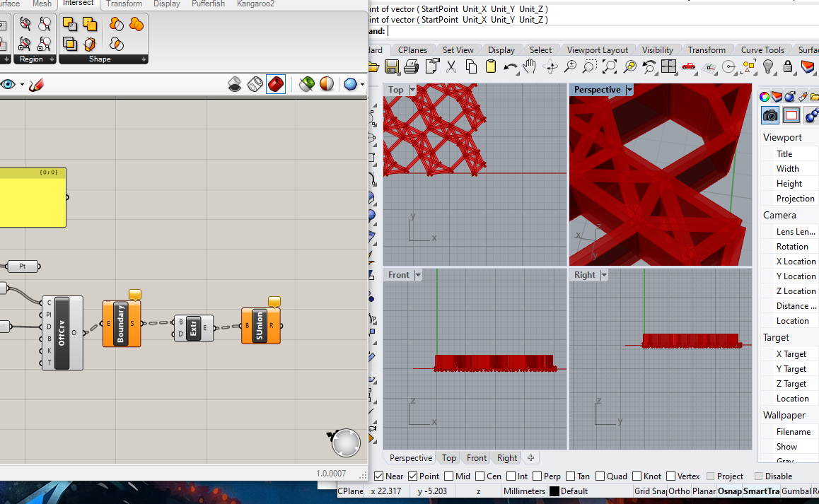Toggle the Near osnap checkbox
This screenshot has width=819, height=504.
(379, 476)
